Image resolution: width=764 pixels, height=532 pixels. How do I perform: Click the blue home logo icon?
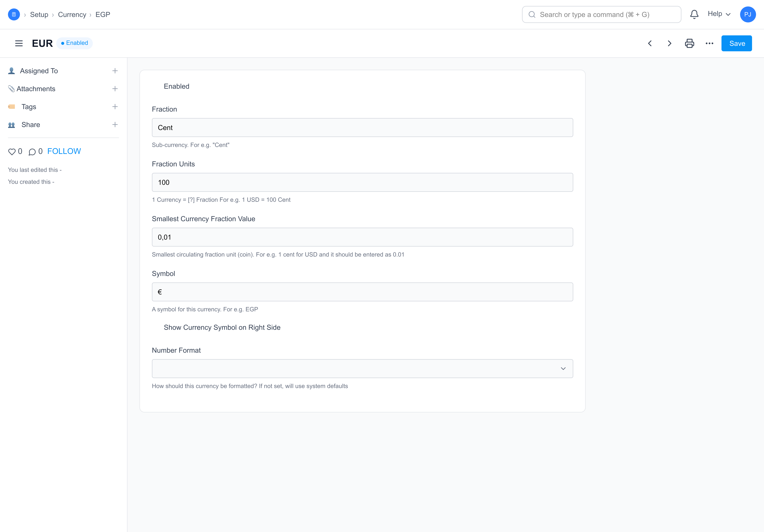pos(14,14)
